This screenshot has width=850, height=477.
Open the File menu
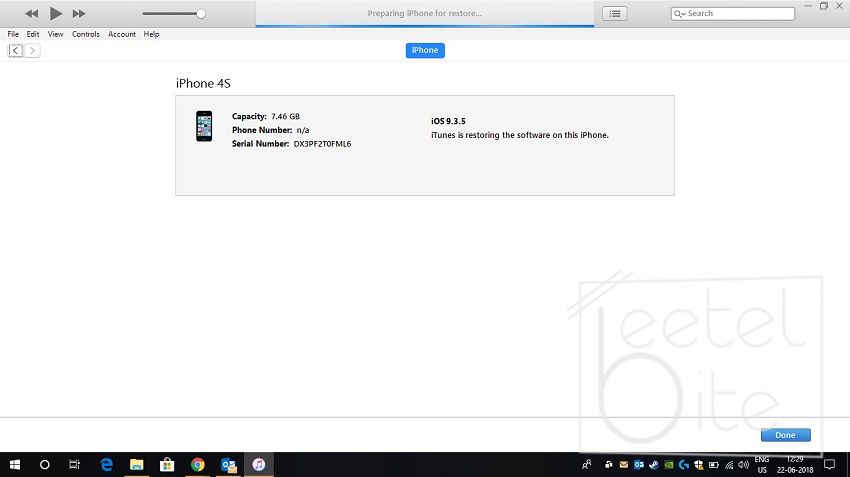click(13, 34)
